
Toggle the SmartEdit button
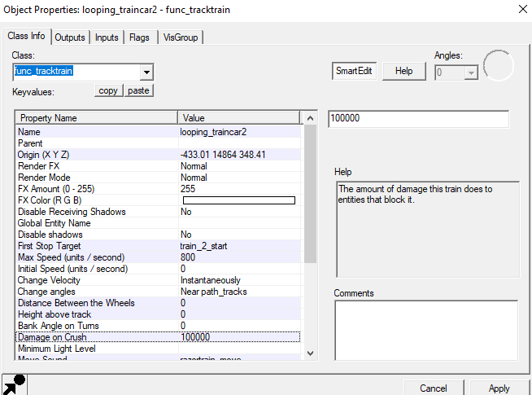coord(354,71)
